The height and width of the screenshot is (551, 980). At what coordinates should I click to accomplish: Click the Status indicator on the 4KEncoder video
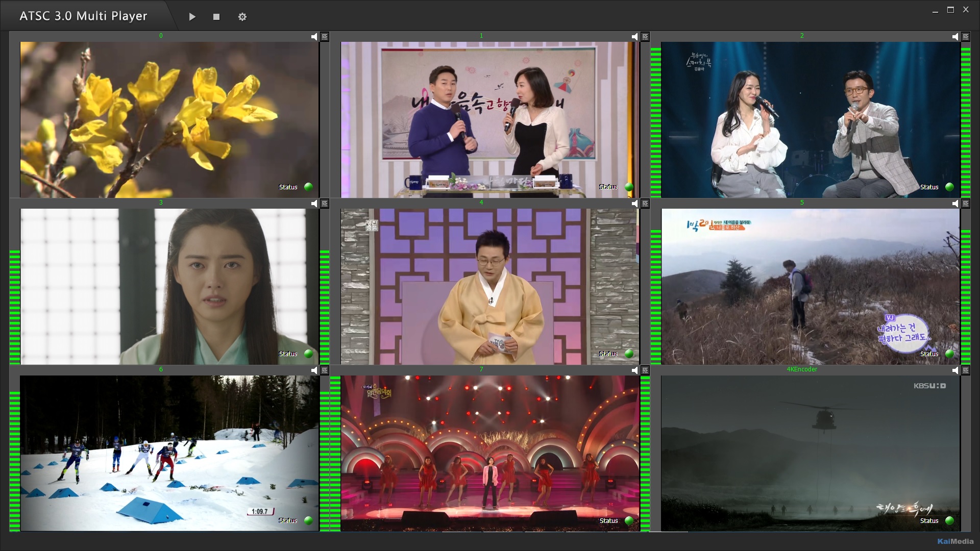pyautogui.click(x=949, y=520)
